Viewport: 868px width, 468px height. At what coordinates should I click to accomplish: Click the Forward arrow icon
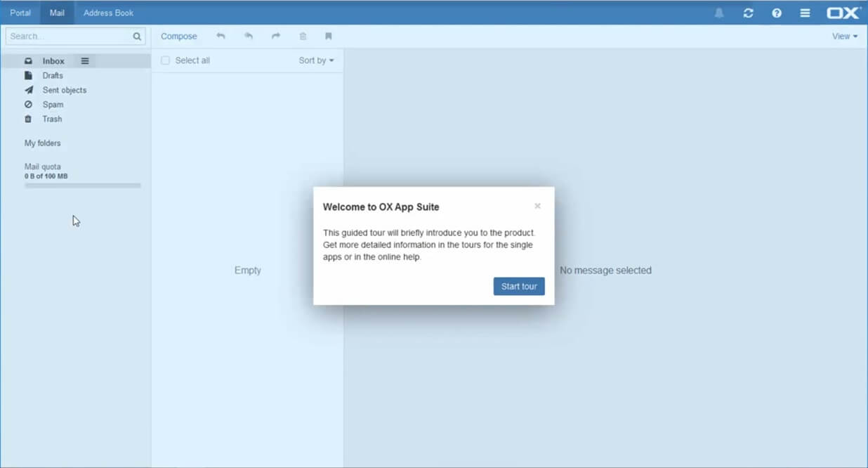point(276,36)
